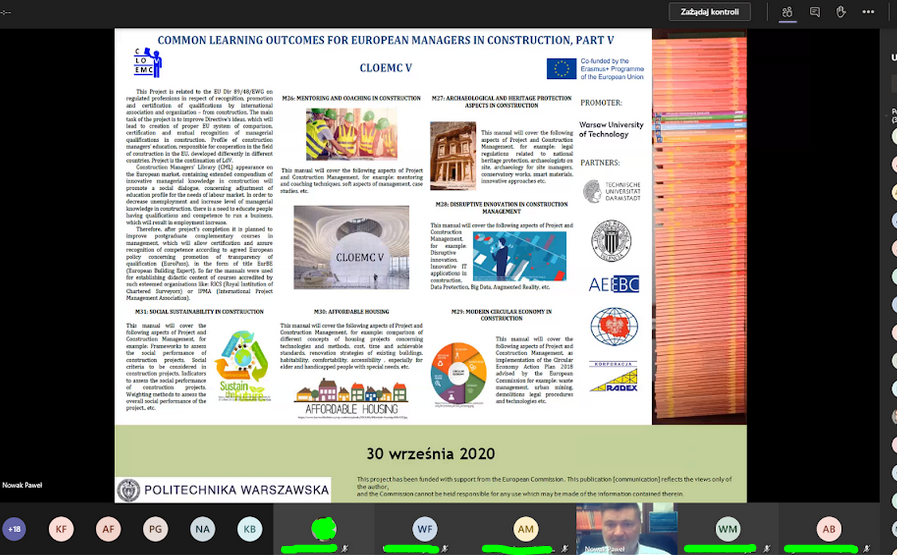Select the KF participant avatar
This screenshot has height=555, width=897.
(61, 529)
